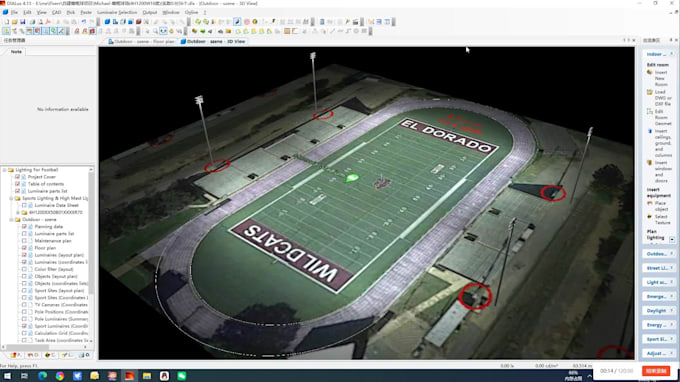Open the Luminaire Selection menu
The height and width of the screenshot is (382, 680).
coord(117,13)
